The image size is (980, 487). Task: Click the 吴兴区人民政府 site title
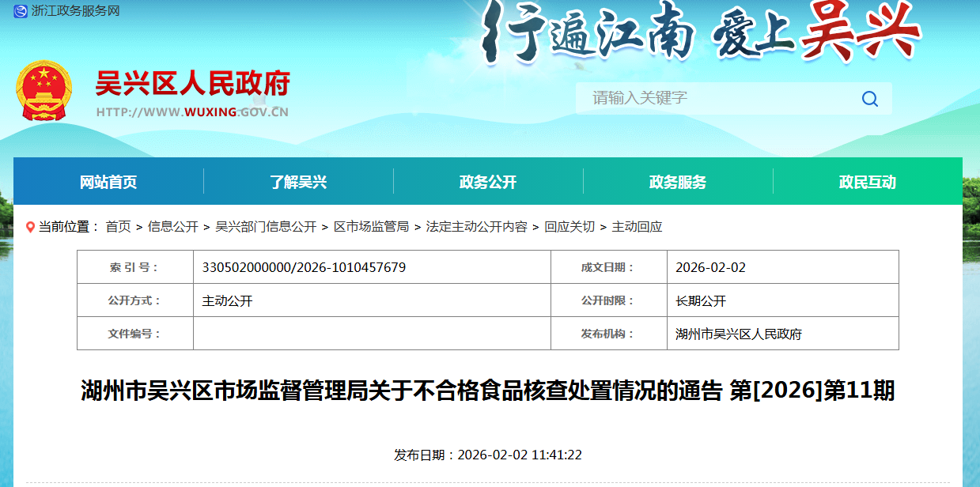[192, 84]
